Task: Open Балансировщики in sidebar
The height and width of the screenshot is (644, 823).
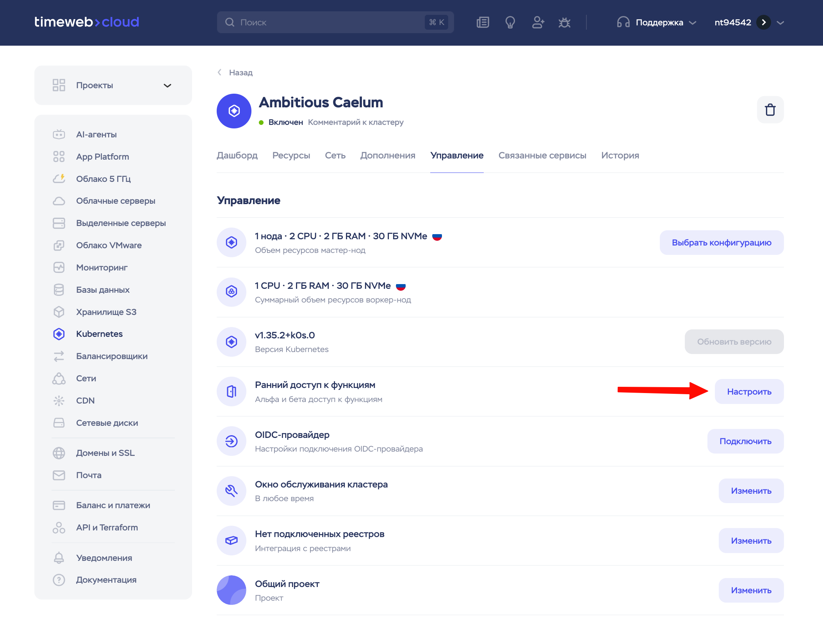Action: (x=112, y=356)
